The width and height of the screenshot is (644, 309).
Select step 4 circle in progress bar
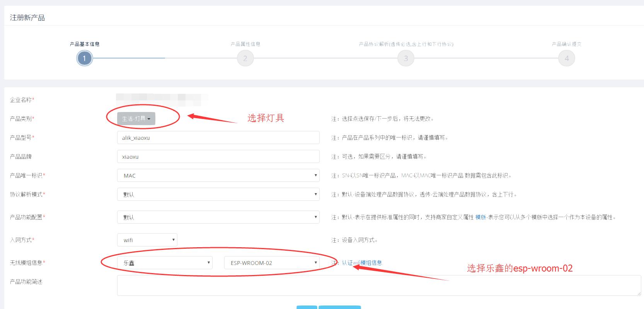point(567,58)
